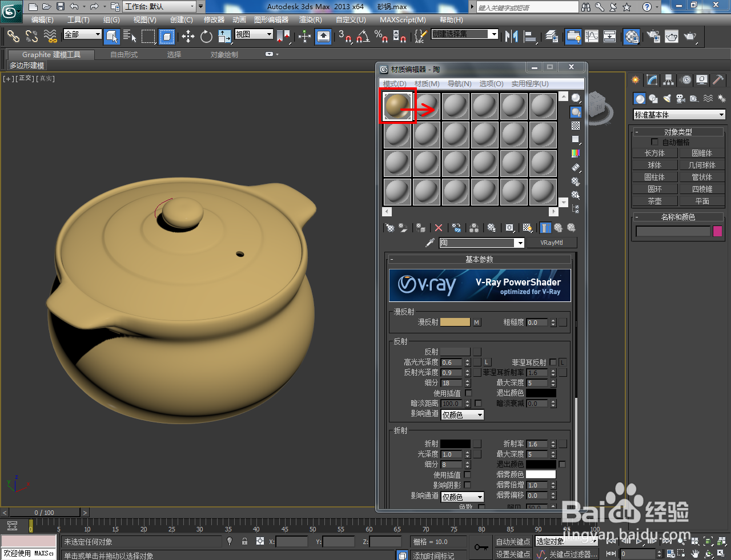Activate the Select Object tool

coord(112,37)
